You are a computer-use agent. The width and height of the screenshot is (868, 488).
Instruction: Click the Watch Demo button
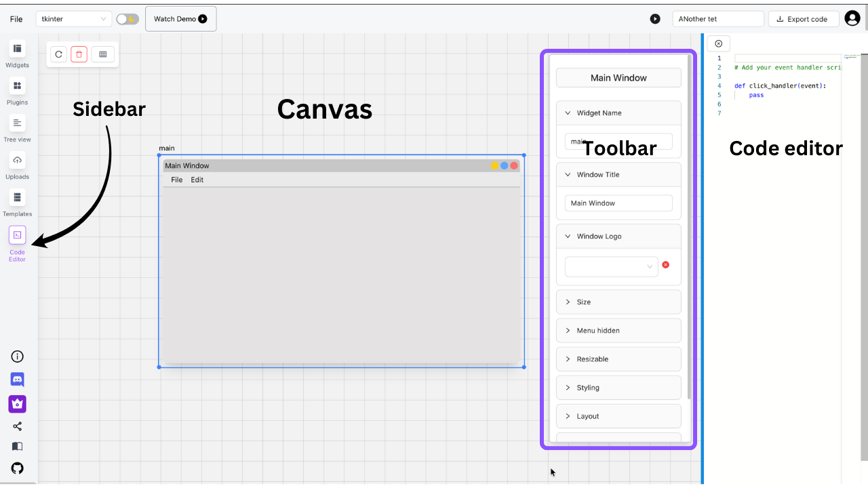click(x=180, y=19)
